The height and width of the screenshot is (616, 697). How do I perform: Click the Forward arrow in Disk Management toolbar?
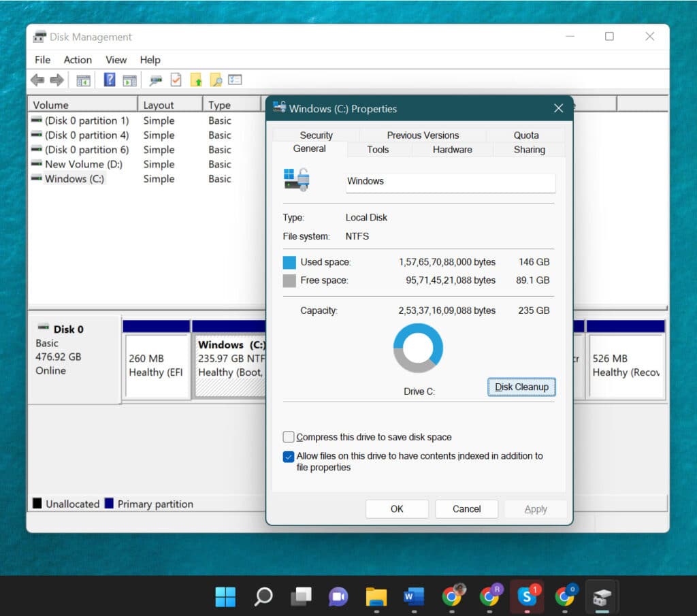click(x=57, y=80)
